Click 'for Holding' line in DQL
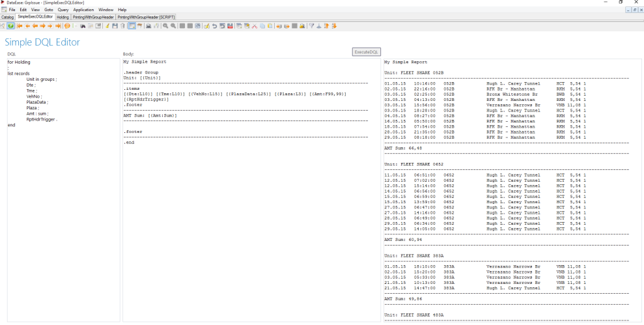This screenshot has height=325, width=644. point(19,63)
